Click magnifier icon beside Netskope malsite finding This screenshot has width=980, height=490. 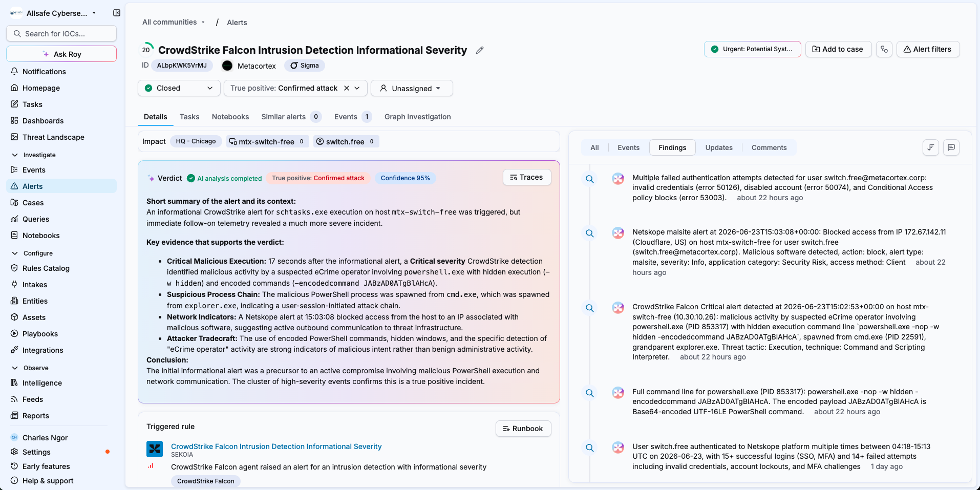coord(590,233)
